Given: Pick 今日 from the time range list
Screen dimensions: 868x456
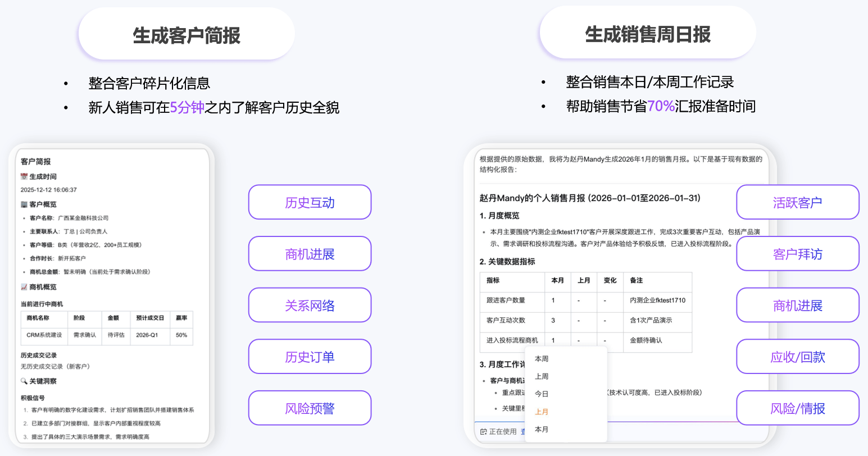Looking at the screenshot, I should point(542,394).
